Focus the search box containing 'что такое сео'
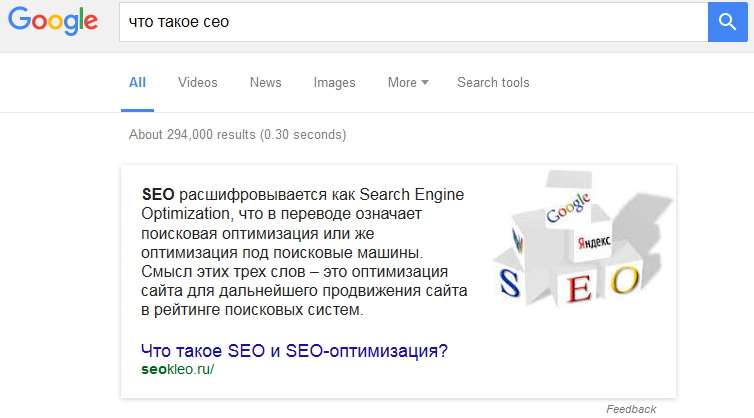 tap(410, 21)
